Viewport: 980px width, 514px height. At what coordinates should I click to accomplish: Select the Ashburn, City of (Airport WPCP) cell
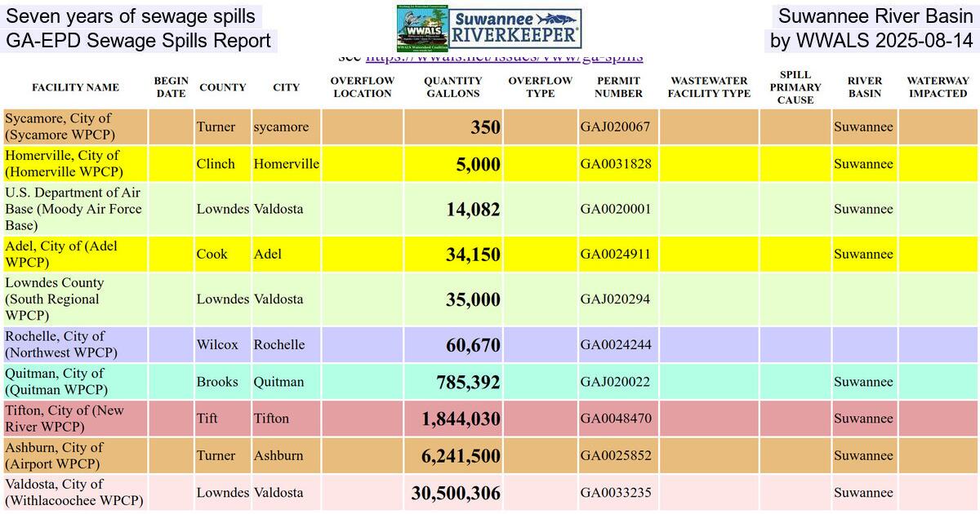tap(76, 455)
